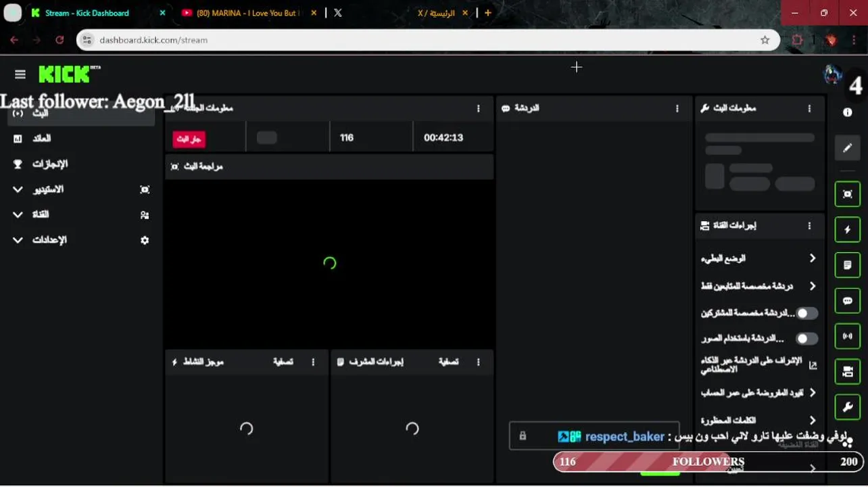Open options menu of session info panel (معلومات الجلسة)
The height and width of the screenshot is (487, 868).
[478, 108]
